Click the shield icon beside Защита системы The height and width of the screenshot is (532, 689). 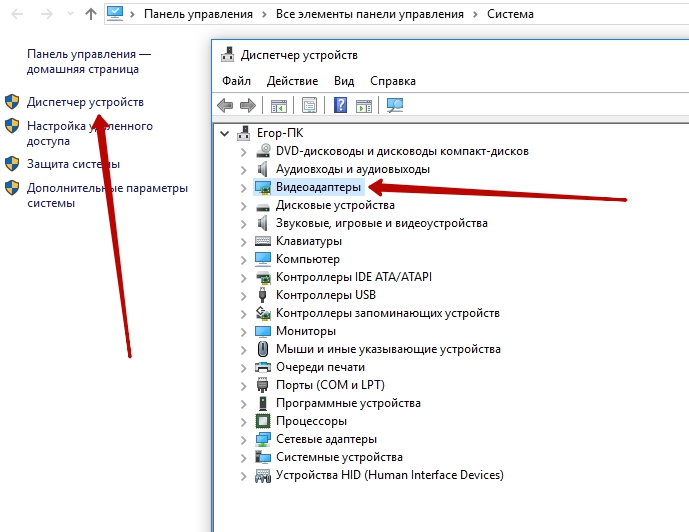pos(12,164)
